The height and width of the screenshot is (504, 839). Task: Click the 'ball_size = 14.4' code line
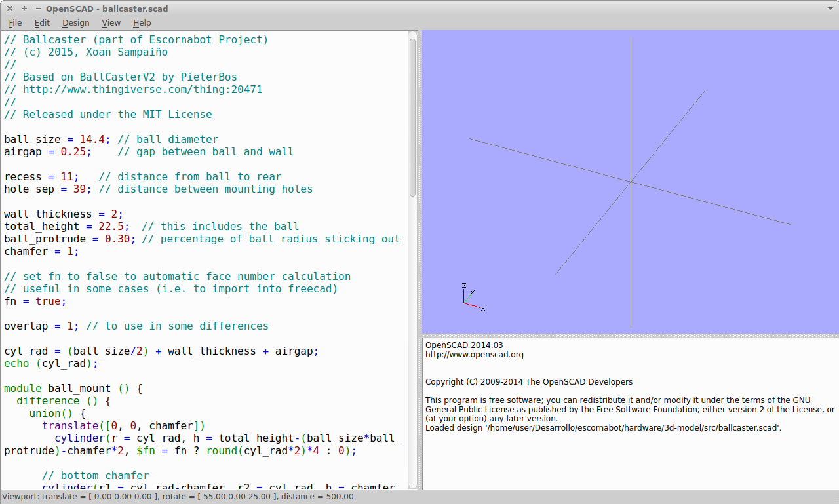111,140
